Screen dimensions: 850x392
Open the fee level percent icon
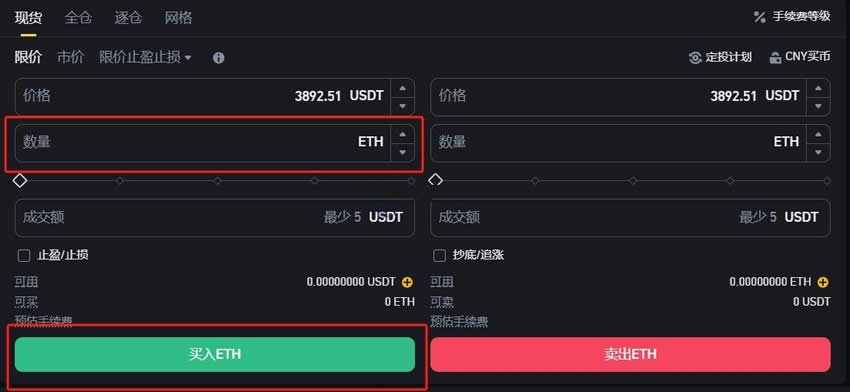759,17
